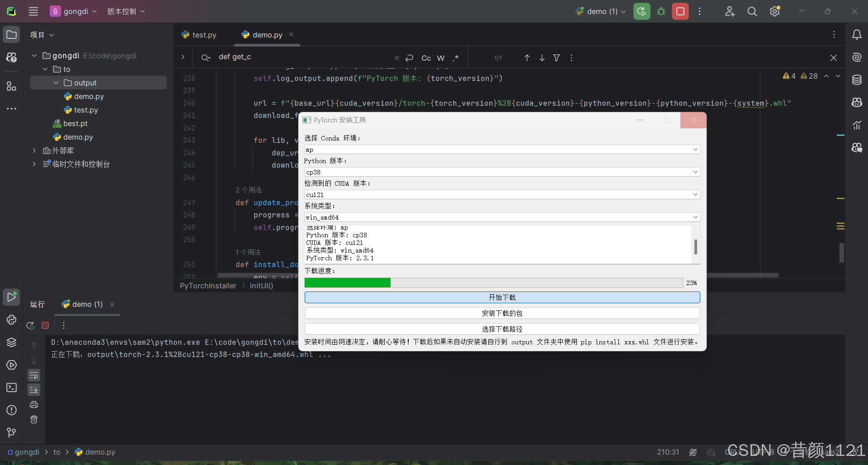Open editor tabs more options menu
This screenshot has width=868, height=465.
pos(834,35)
